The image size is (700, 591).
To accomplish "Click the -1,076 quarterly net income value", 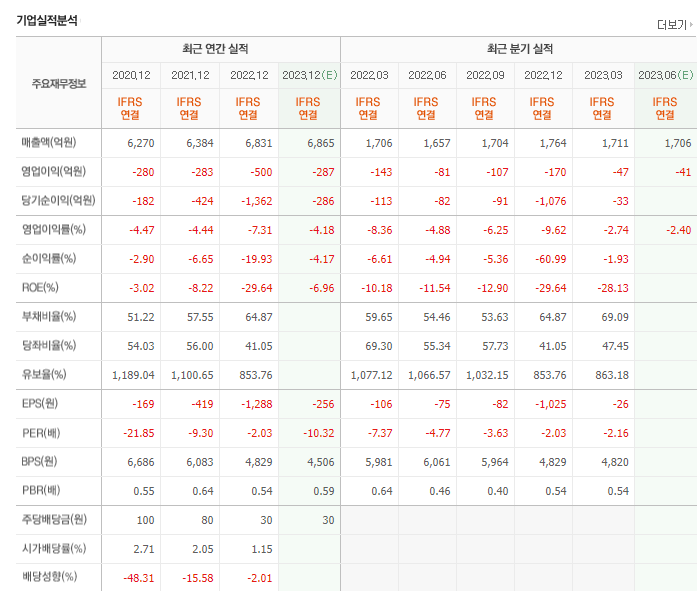I will (550, 201).
